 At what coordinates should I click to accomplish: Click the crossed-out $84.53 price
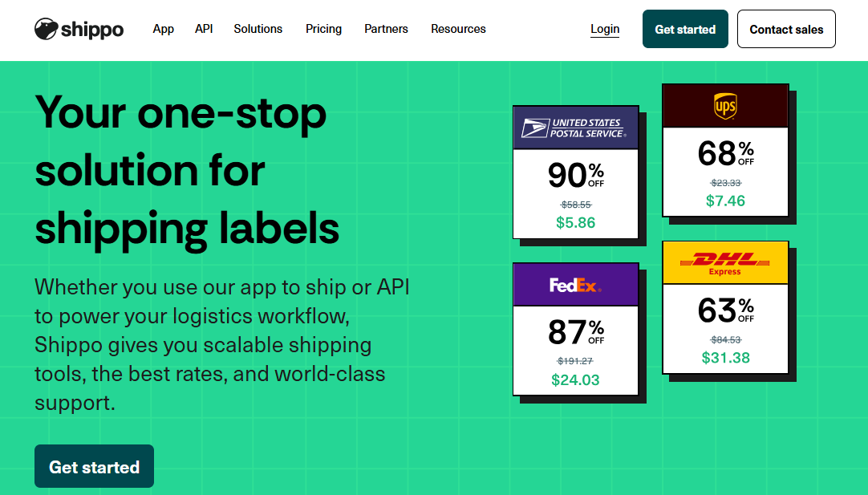point(726,339)
